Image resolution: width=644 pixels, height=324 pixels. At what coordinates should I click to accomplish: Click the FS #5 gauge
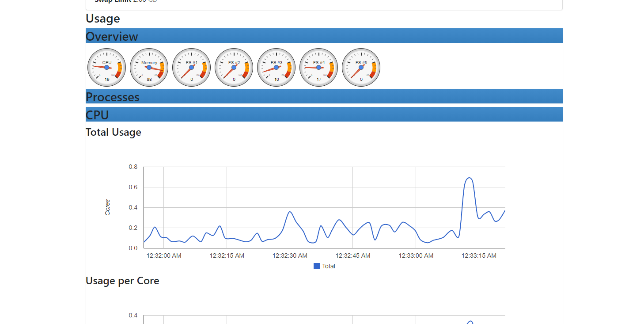361,68
